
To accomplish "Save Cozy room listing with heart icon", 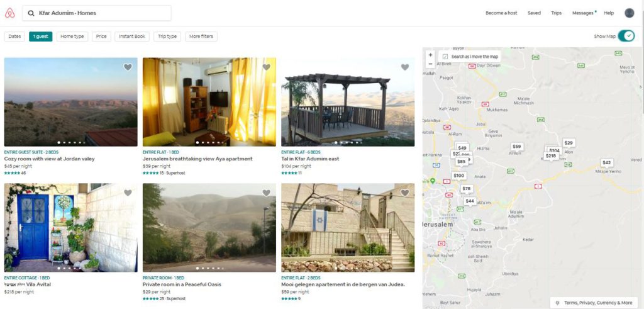I will [128, 67].
